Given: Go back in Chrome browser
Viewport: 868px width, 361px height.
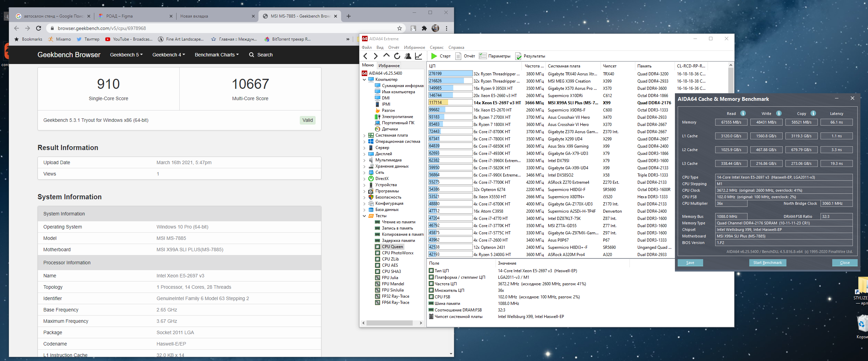Looking at the screenshot, I should coord(17,28).
